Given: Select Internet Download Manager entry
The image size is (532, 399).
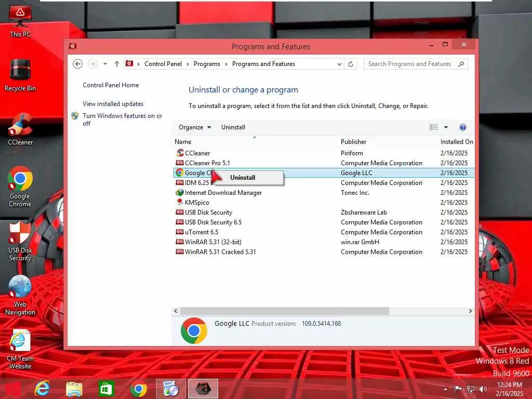Looking at the screenshot, I should pos(324,192).
